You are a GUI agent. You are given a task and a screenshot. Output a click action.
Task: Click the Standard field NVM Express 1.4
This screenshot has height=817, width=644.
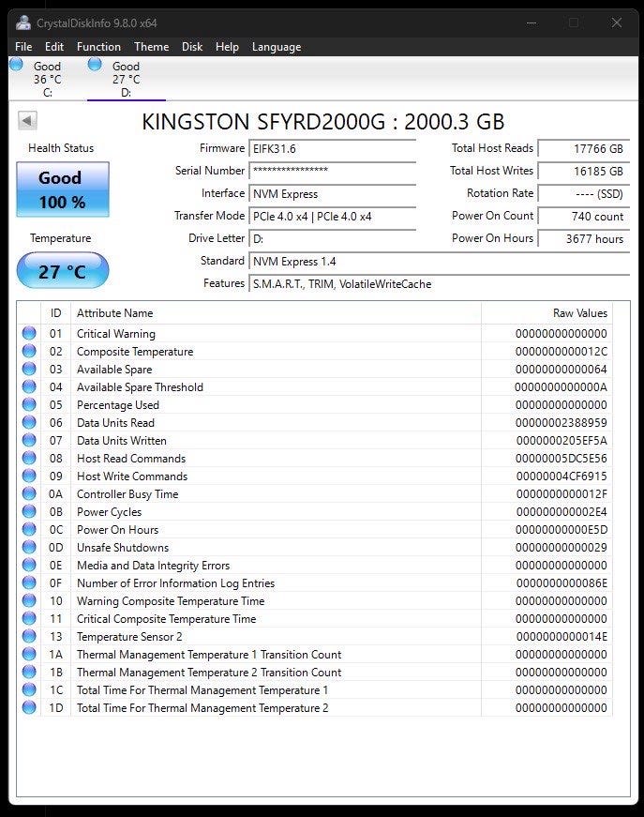[x=440, y=261]
